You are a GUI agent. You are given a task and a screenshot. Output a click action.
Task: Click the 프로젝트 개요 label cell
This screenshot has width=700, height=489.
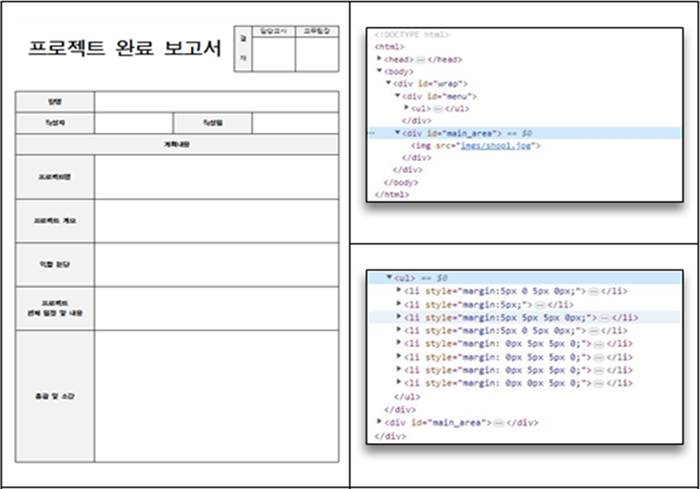tap(55, 221)
